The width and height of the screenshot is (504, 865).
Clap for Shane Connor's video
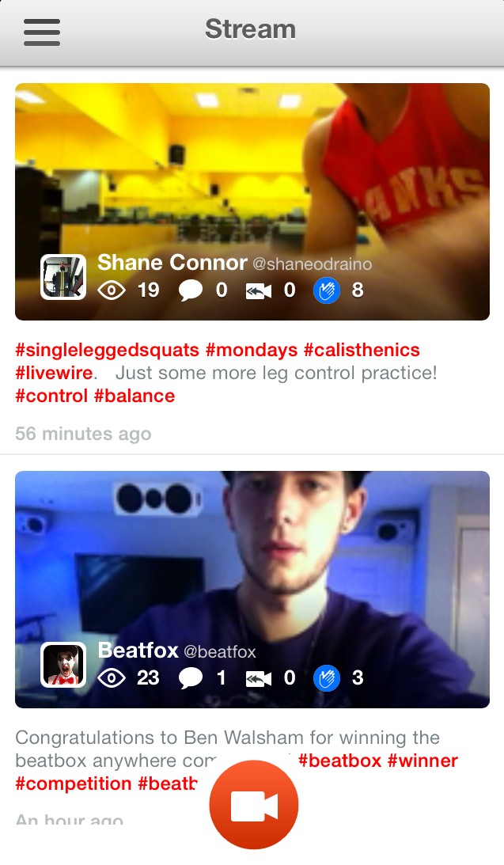(x=327, y=291)
